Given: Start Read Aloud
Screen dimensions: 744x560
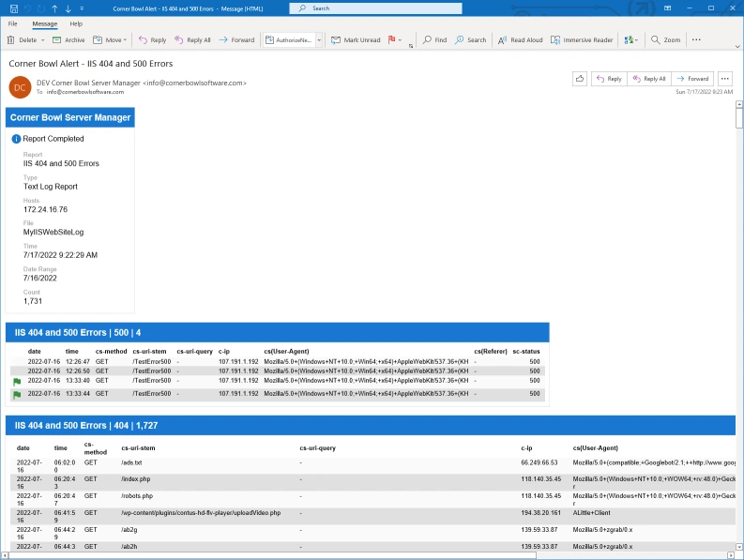Looking at the screenshot, I should point(521,39).
